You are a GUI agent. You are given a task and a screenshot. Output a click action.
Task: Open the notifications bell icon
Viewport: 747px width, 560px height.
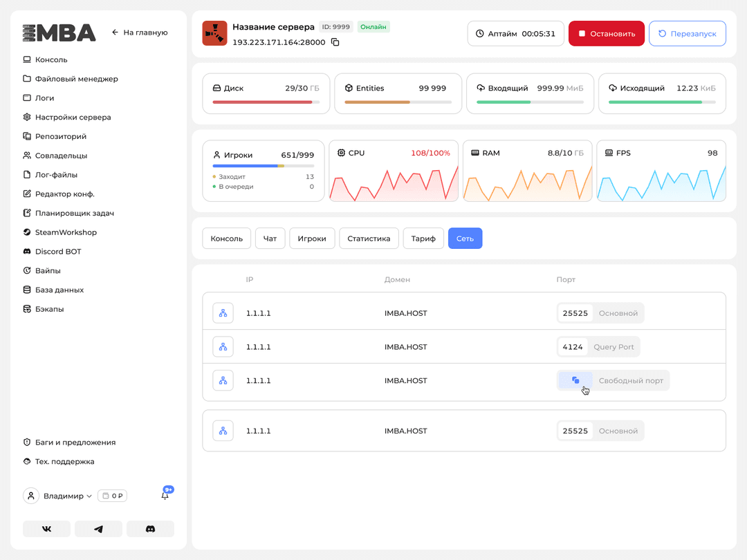(165, 496)
